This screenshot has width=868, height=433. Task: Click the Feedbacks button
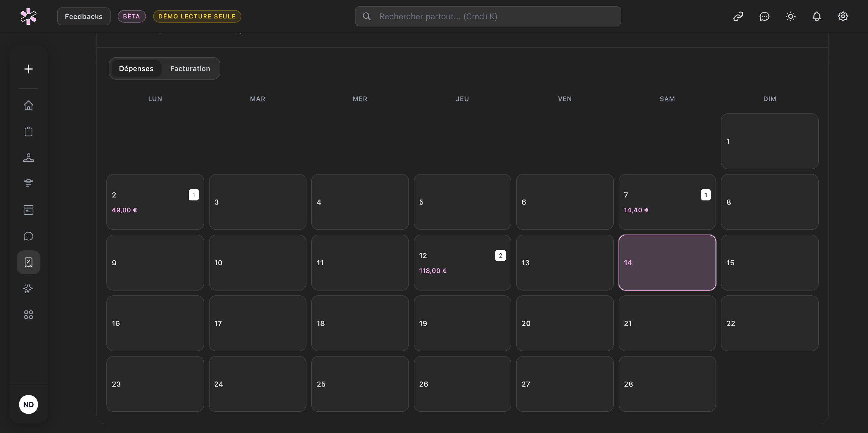point(84,16)
